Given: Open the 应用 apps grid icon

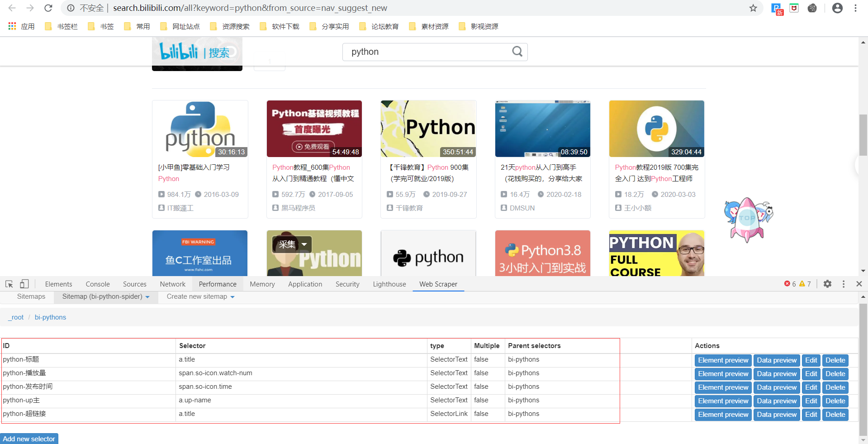Looking at the screenshot, I should 12,26.
